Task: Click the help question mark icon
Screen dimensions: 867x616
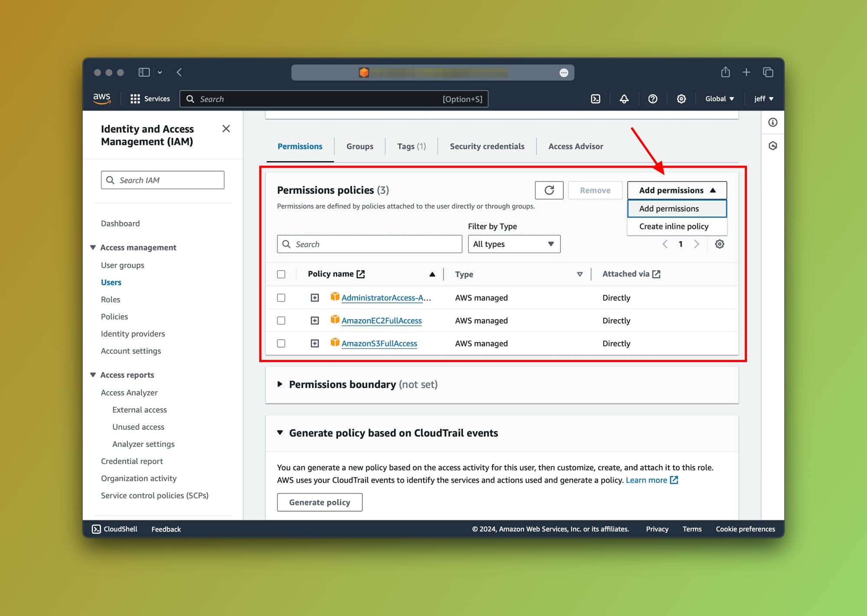Action: tap(653, 99)
